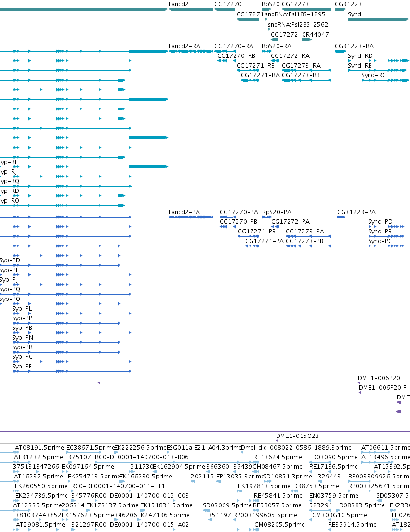410x532 pixels.
Task: Select snoRNA:Psi28S-2562 label
Action: point(298,25)
